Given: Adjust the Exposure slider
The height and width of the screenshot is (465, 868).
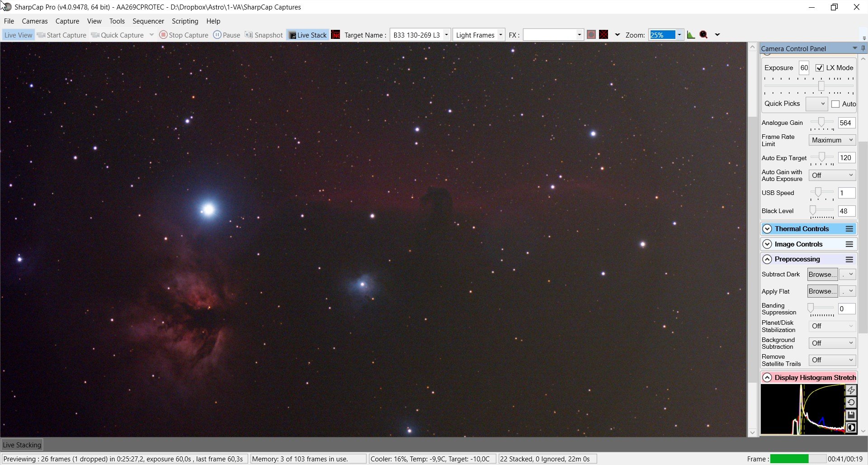Looking at the screenshot, I should click(x=821, y=86).
